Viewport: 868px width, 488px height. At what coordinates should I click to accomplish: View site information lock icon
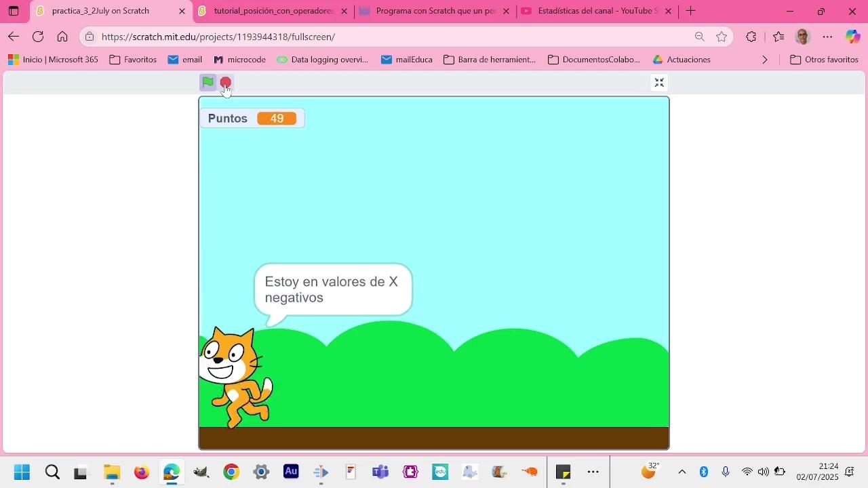click(90, 37)
